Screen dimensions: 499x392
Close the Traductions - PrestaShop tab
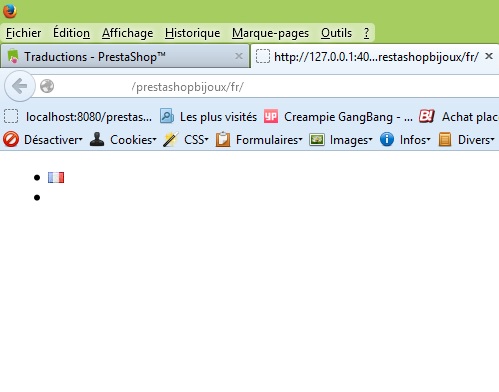click(239, 56)
